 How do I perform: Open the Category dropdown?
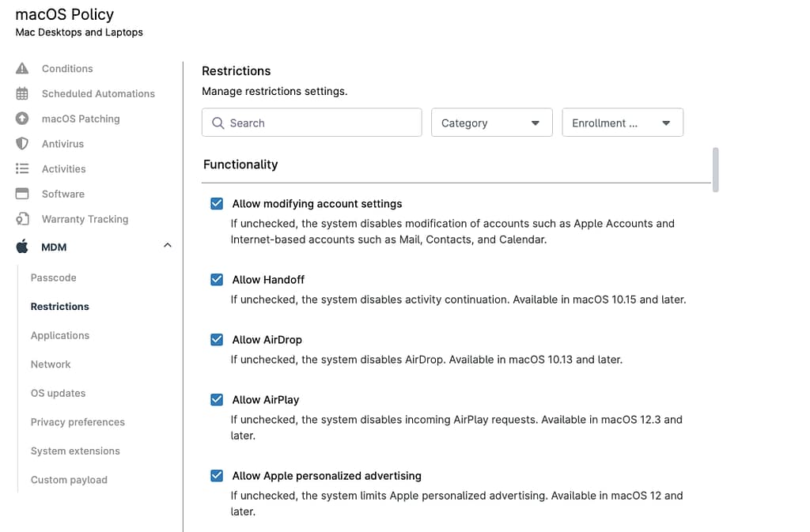point(491,123)
